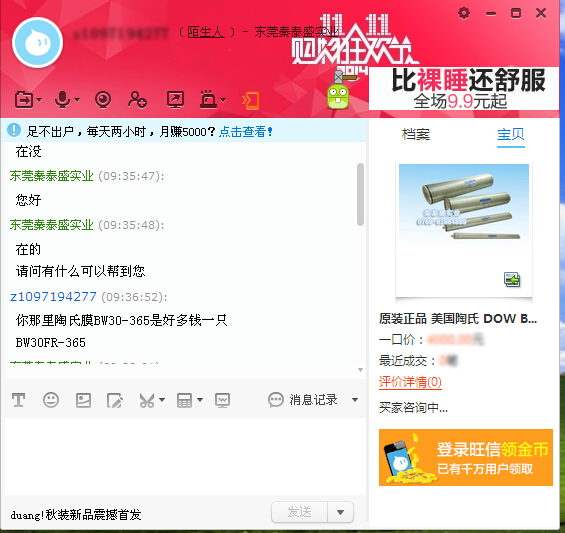Switch to the 档案 tab
This screenshot has width=565, height=533.
[416, 134]
